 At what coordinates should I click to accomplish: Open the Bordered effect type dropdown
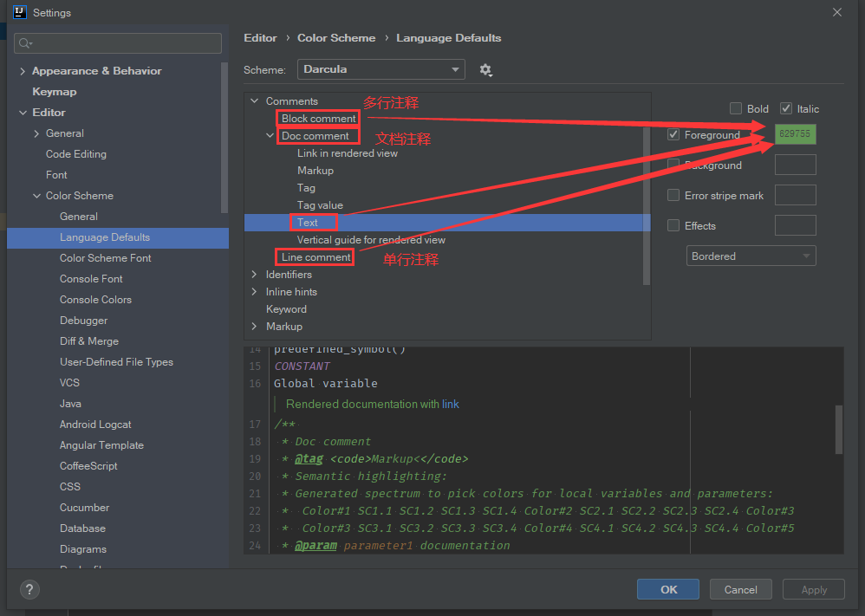coord(751,256)
